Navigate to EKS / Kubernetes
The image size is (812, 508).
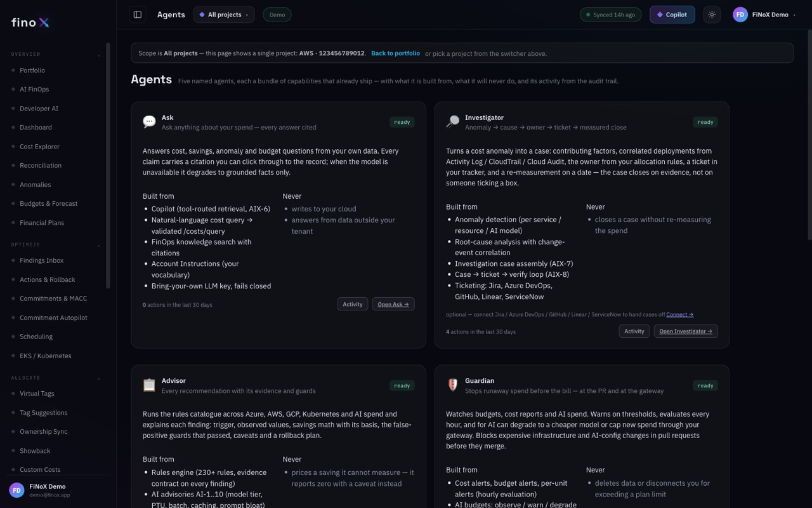point(45,356)
